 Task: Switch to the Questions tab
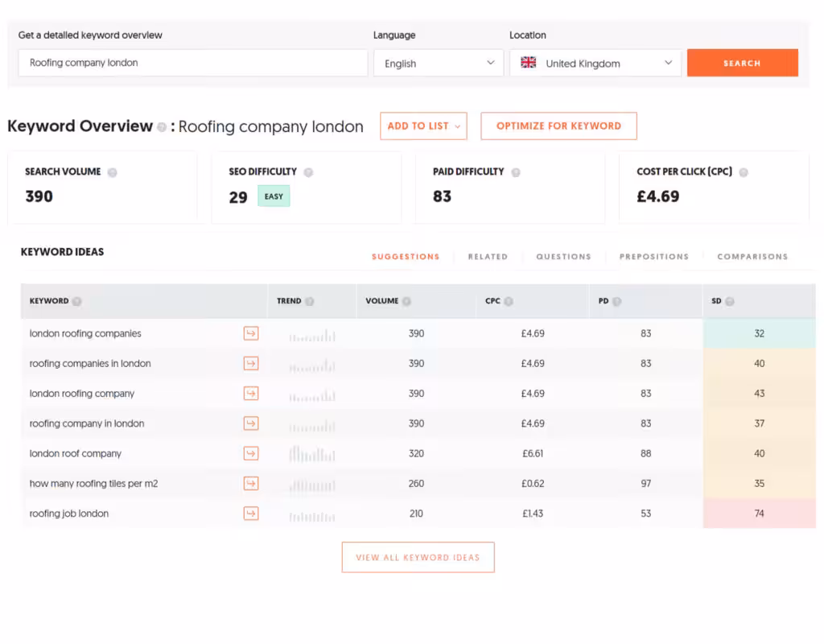coord(563,257)
